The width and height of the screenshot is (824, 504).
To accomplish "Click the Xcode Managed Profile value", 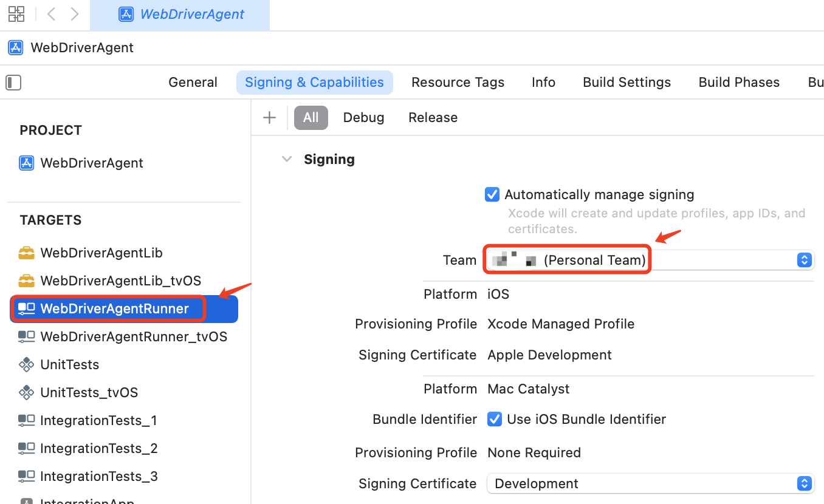I will pos(561,324).
